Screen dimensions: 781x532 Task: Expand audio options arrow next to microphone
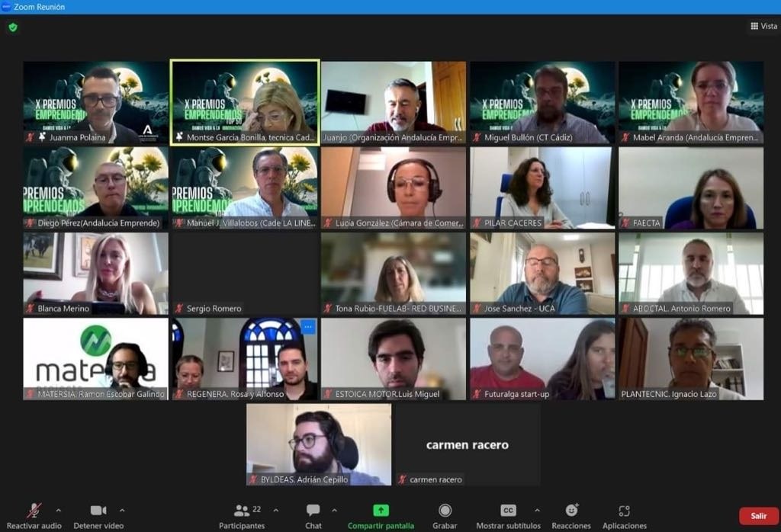tap(58, 511)
